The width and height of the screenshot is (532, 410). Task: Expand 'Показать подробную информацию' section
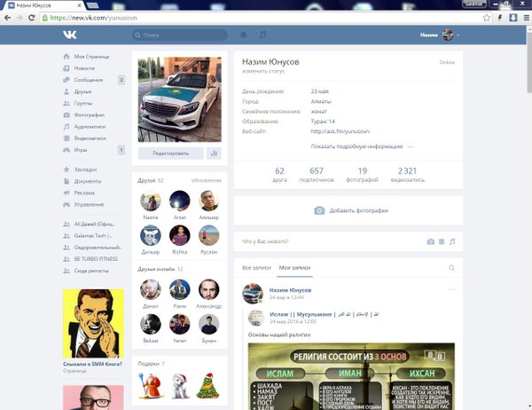point(356,146)
